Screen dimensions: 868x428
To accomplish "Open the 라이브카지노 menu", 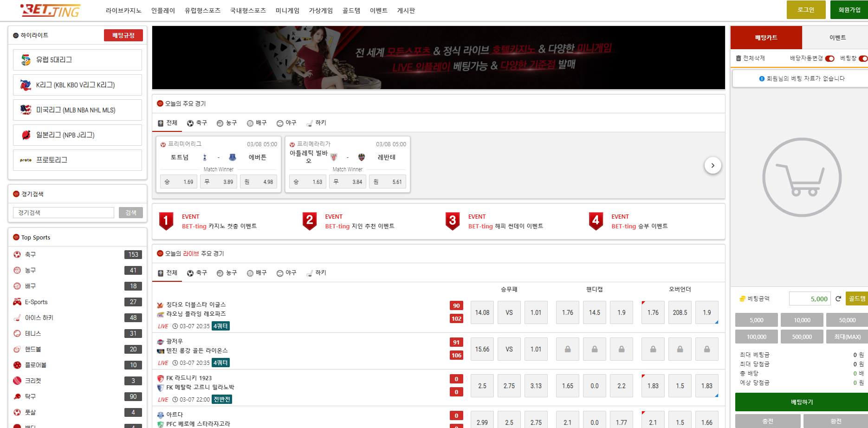I will 123,11.
